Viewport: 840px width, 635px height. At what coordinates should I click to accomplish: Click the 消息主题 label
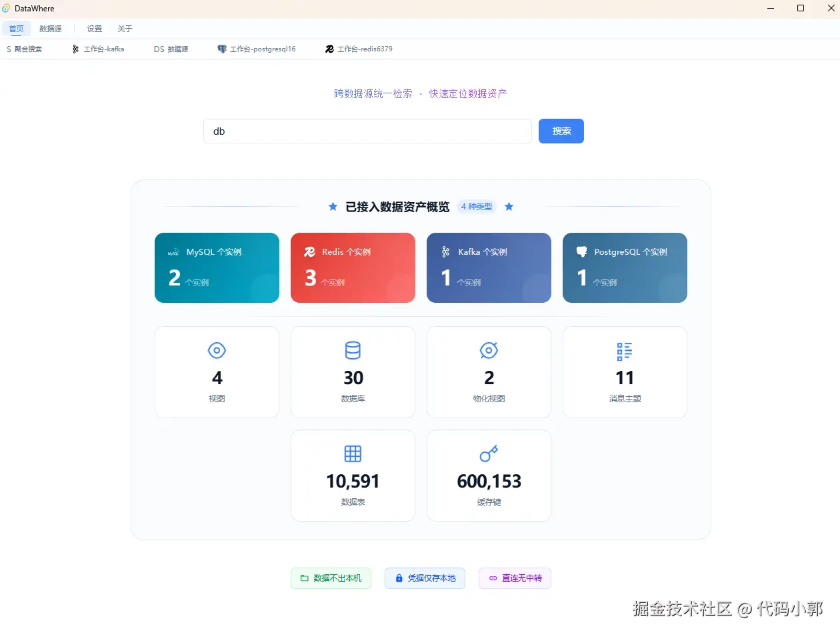click(625, 399)
